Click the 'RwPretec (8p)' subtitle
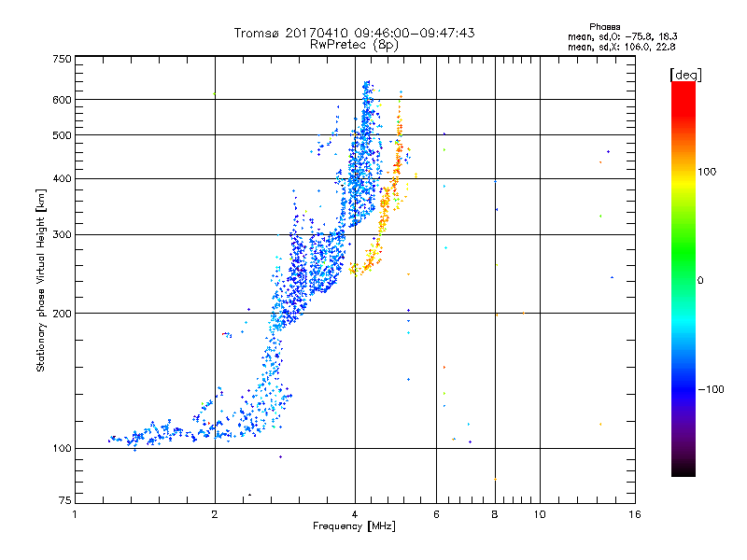Image resolution: width=747 pixels, height=560 pixels. 354,45
